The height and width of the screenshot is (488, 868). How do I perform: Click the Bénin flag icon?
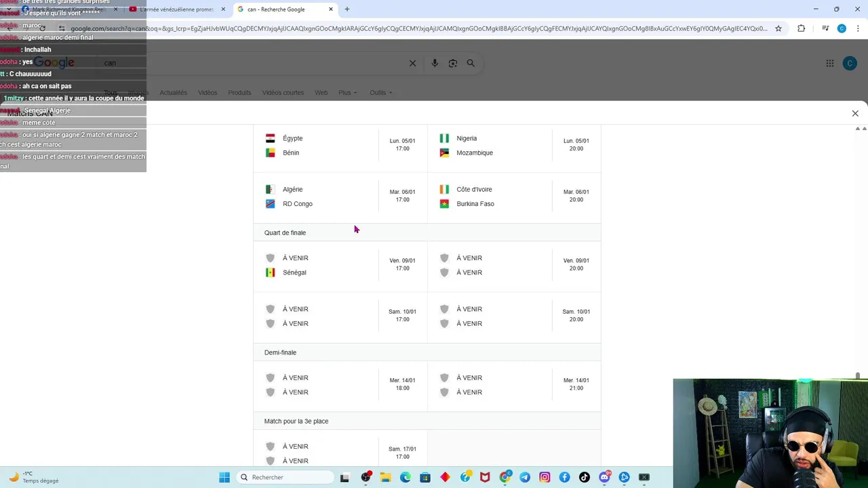pos(271,152)
